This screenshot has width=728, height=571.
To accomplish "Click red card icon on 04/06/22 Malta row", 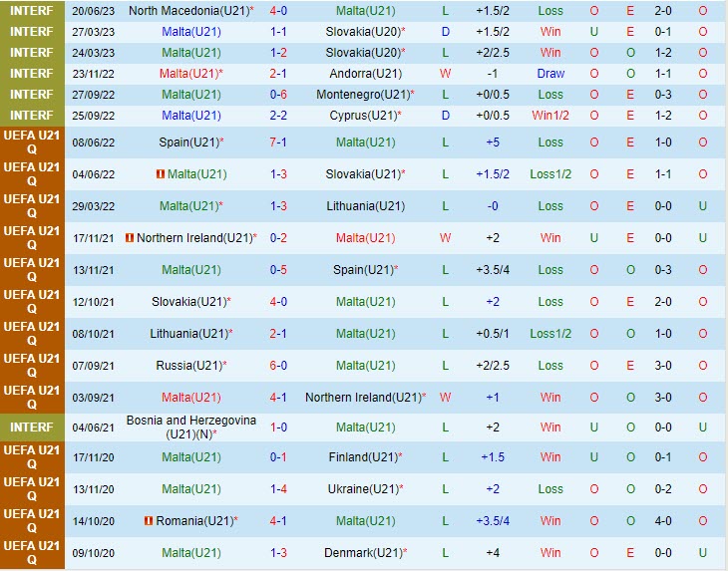I will pos(160,174).
